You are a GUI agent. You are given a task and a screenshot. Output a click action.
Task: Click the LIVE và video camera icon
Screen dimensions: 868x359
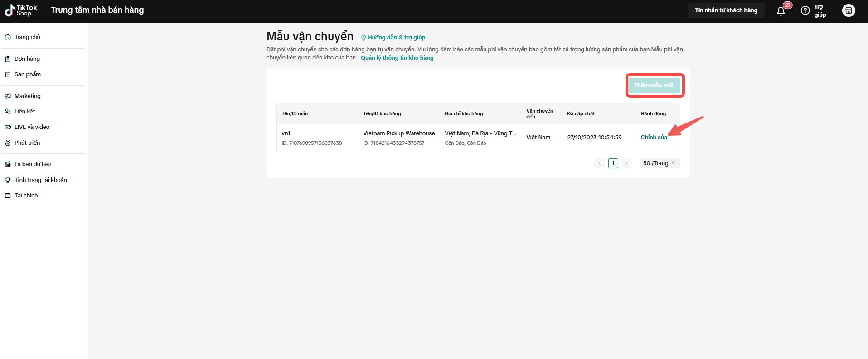pos(8,127)
